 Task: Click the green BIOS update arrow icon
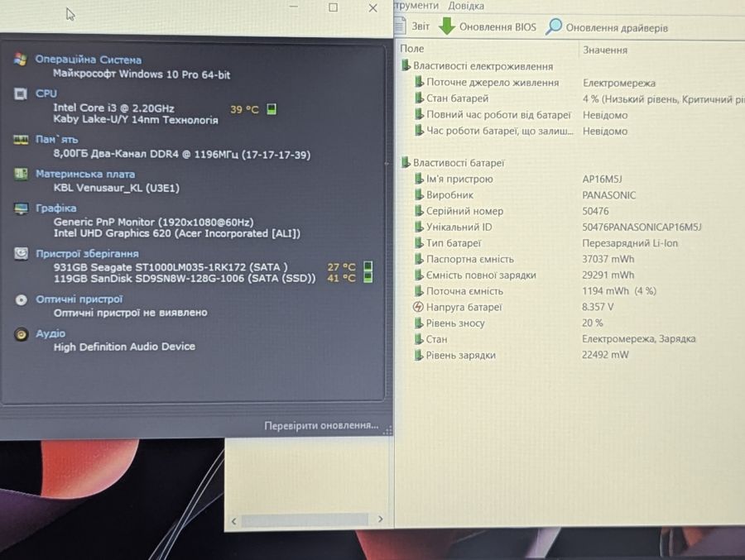click(447, 26)
